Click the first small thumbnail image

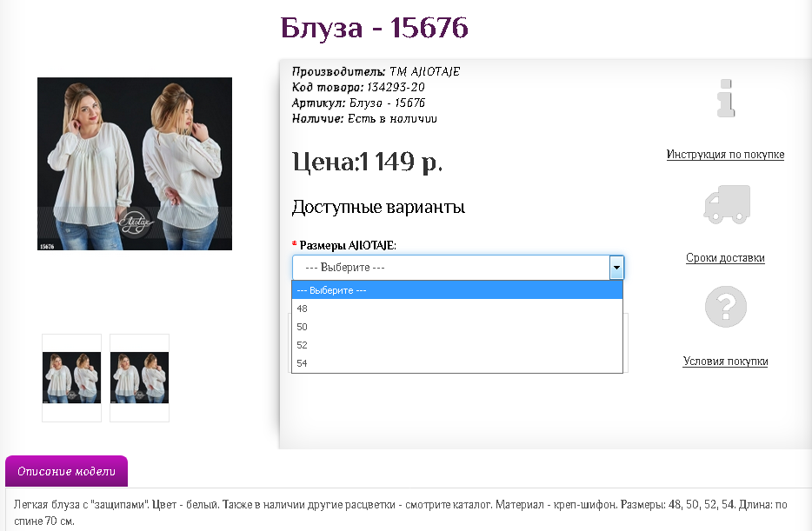(71, 378)
